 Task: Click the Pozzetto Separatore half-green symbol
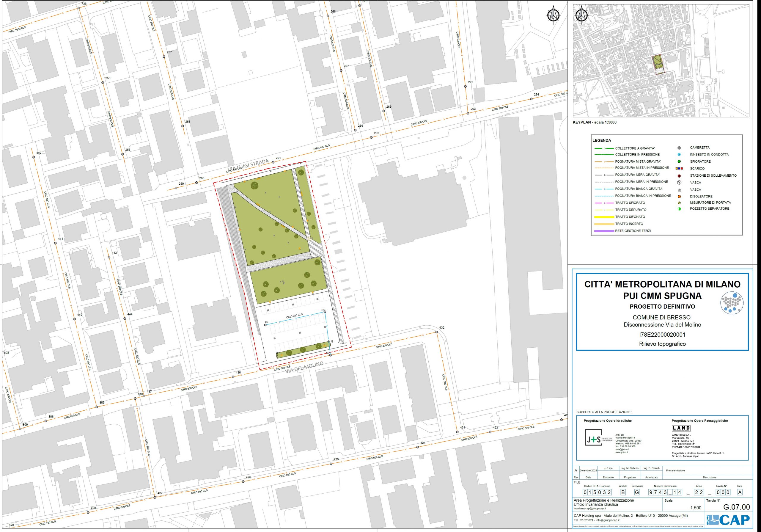pos(679,209)
